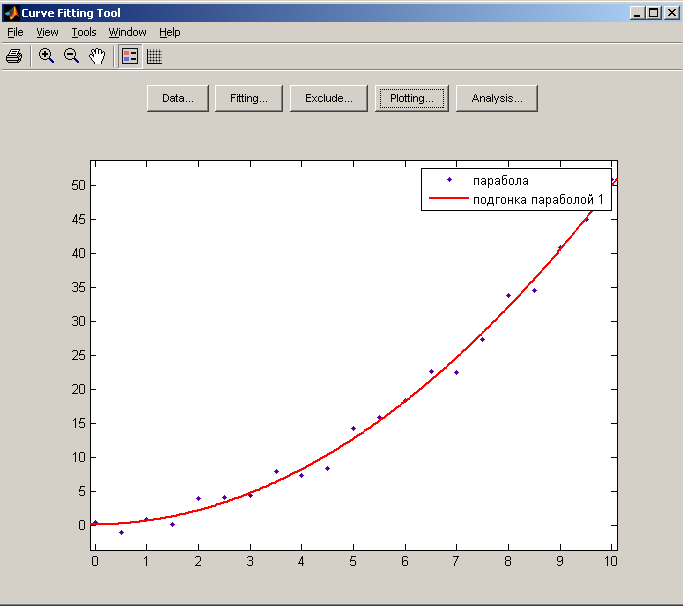683x606 pixels.
Task: Close the Curve Fitting Tool window
Action: pyautogui.click(x=672, y=13)
